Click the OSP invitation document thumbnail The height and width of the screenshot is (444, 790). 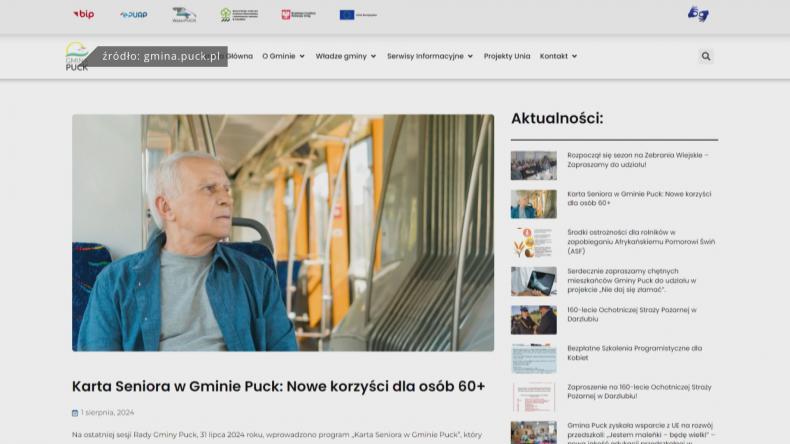(x=534, y=397)
